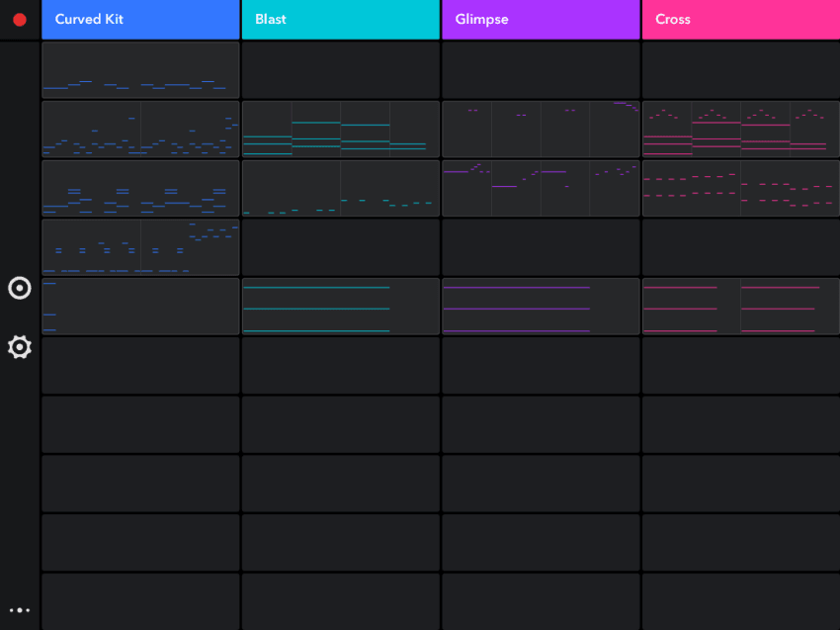This screenshot has height=630, width=840.
Task: Select the Blast track header
Action: [340, 19]
